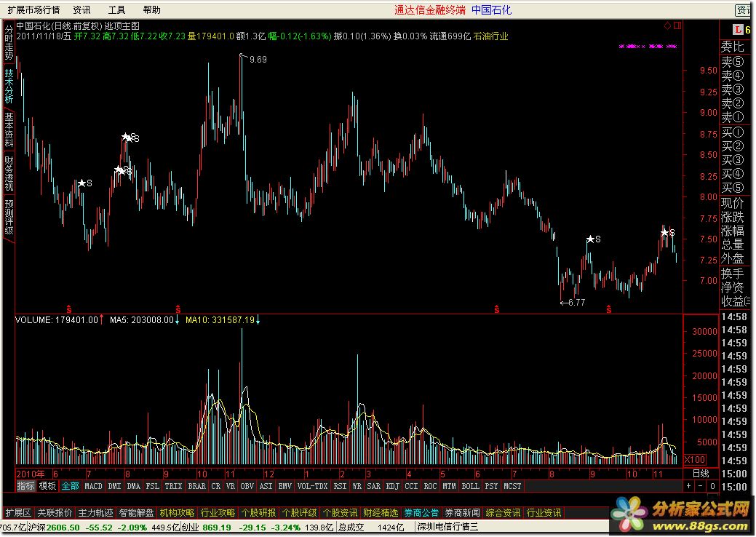756x537 pixels.
Task: Click the red diamond icon above chart
Action: pos(668,25)
